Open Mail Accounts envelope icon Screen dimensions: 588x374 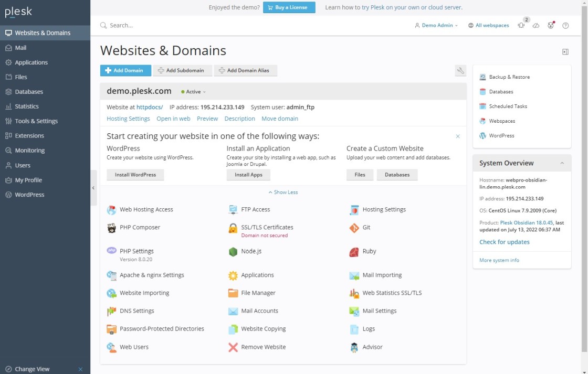point(233,311)
